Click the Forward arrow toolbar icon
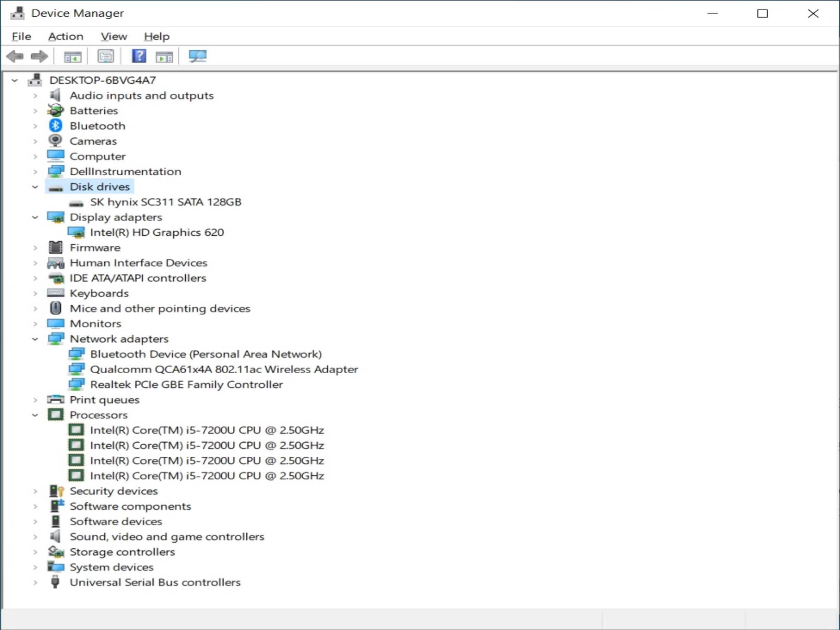 pos(39,57)
